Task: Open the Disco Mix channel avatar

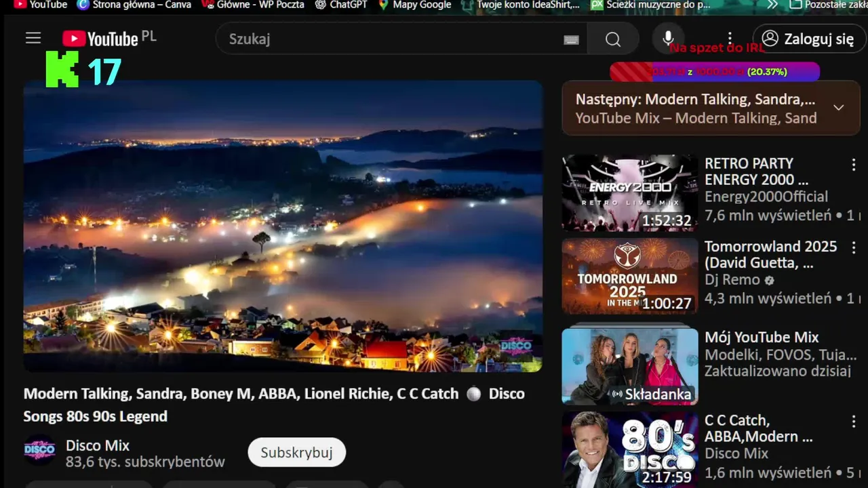Action: (x=40, y=450)
